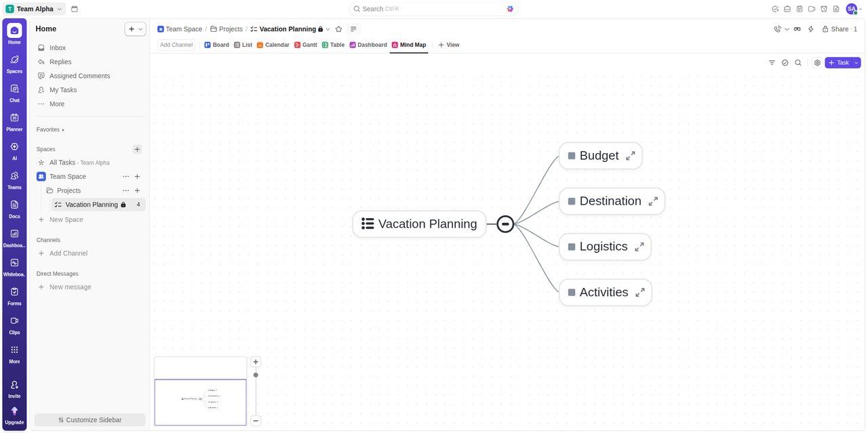This screenshot has height=433, width=868.
Task: Expand the Favorites section
Action: (50, 129)
